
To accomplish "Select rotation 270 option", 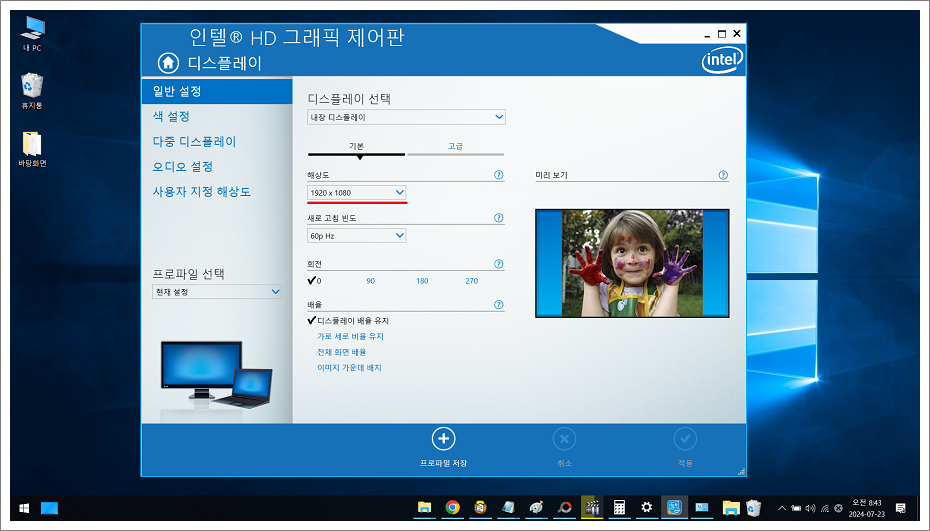I will click(x=472, y=281).
